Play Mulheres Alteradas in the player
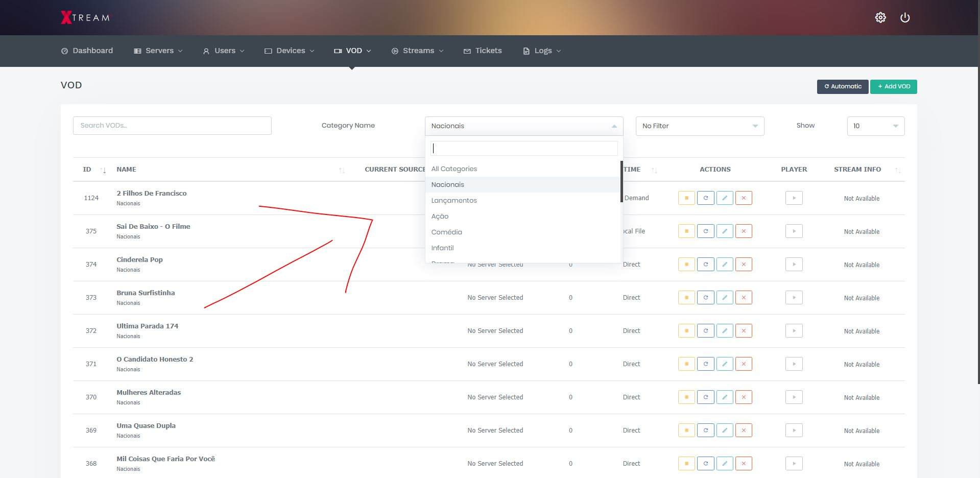Screen dimensions: 980x478 tap(794, 397)
